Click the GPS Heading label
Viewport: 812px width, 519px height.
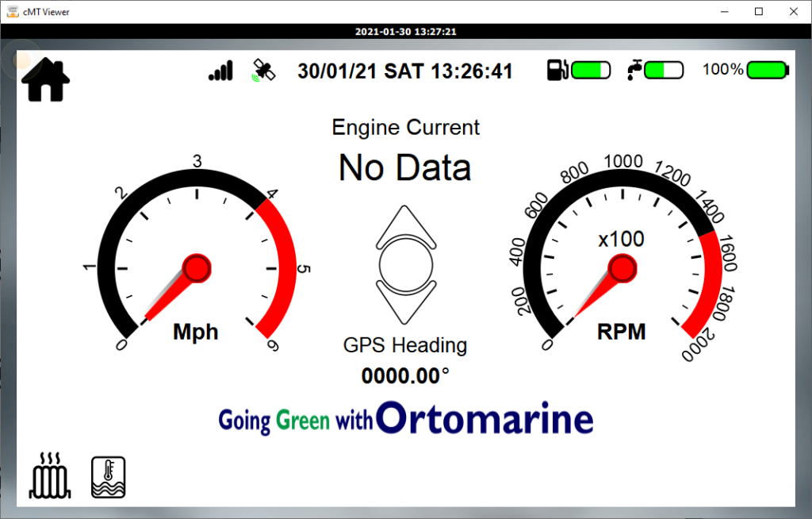pos(405,345)
